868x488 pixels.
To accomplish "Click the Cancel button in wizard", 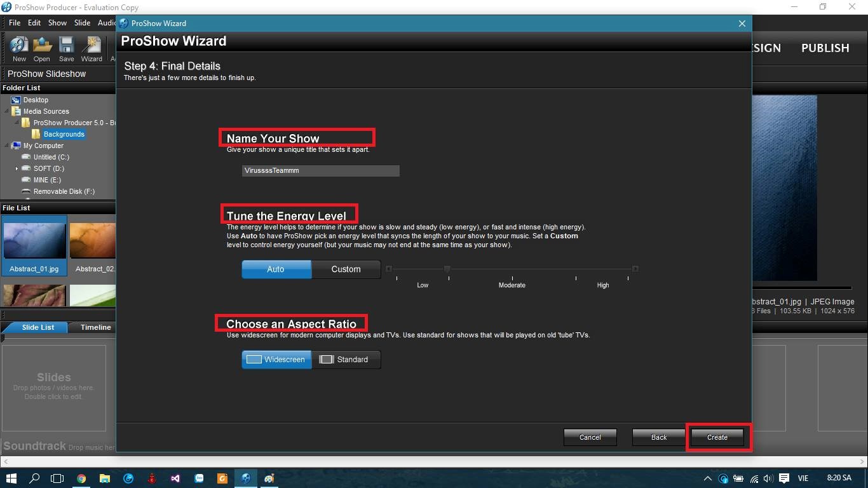I will [x=590, y=437].
